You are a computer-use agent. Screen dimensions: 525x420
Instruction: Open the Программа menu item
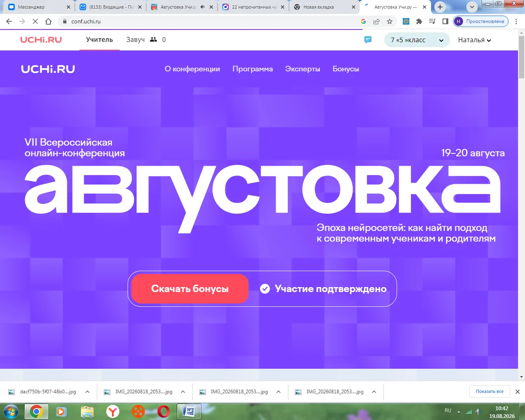point(253,69)
